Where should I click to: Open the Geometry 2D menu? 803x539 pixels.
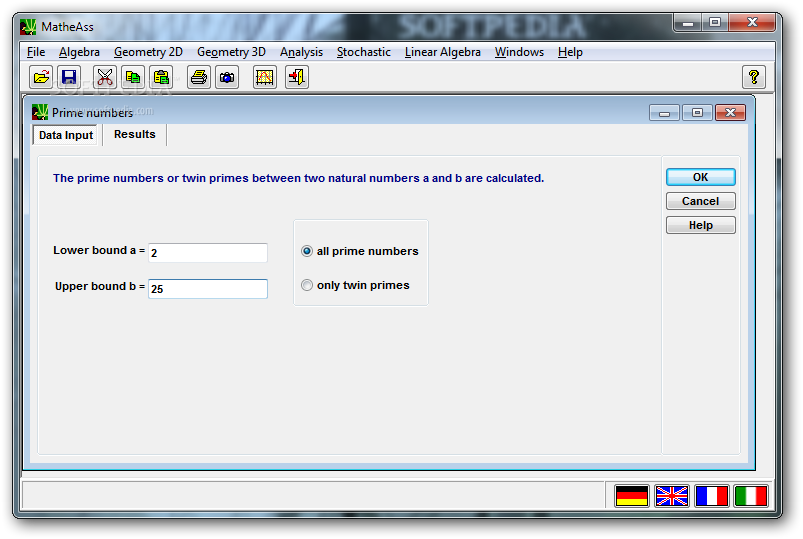click(x=149, y=52)
